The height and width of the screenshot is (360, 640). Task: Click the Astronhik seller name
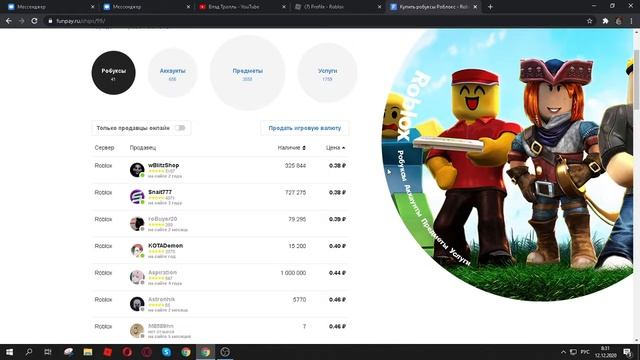(x=161, y=299)
